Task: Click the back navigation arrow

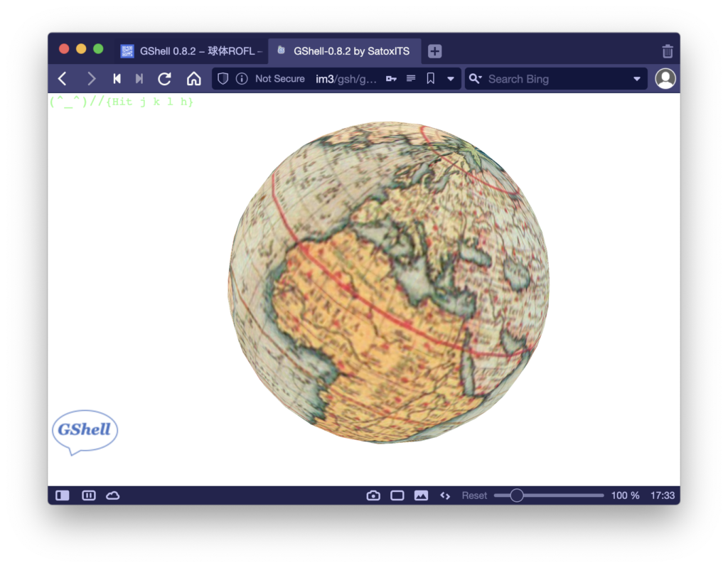Action: pyautogui.click(x=63, y=79)
